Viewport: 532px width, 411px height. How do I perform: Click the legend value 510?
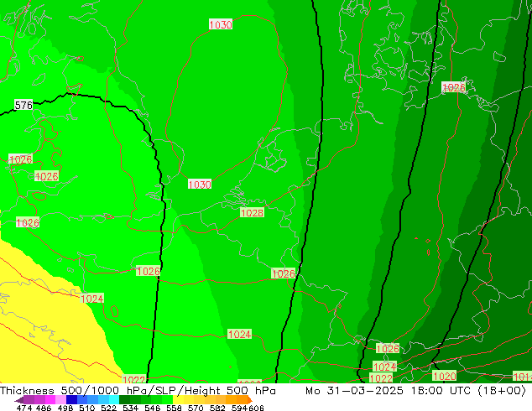click(x=86, y=408)
